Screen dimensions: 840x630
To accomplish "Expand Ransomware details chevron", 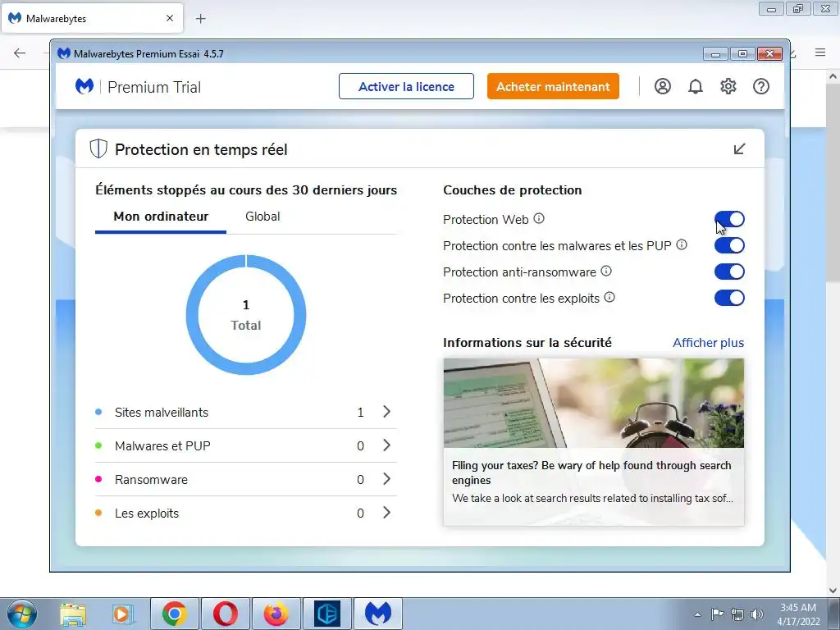I will [387, 479].
